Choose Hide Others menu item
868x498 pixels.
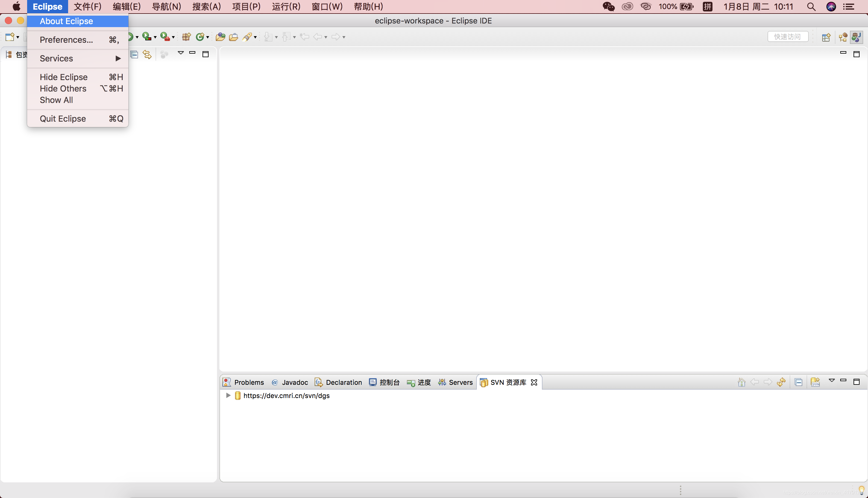(x=78, y=89)
